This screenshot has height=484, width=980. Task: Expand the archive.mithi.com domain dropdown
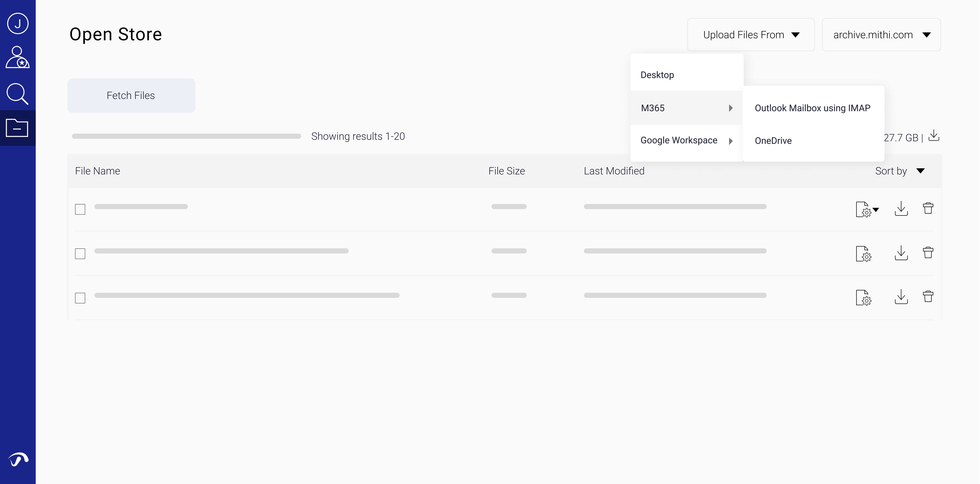tap(881, 35)
